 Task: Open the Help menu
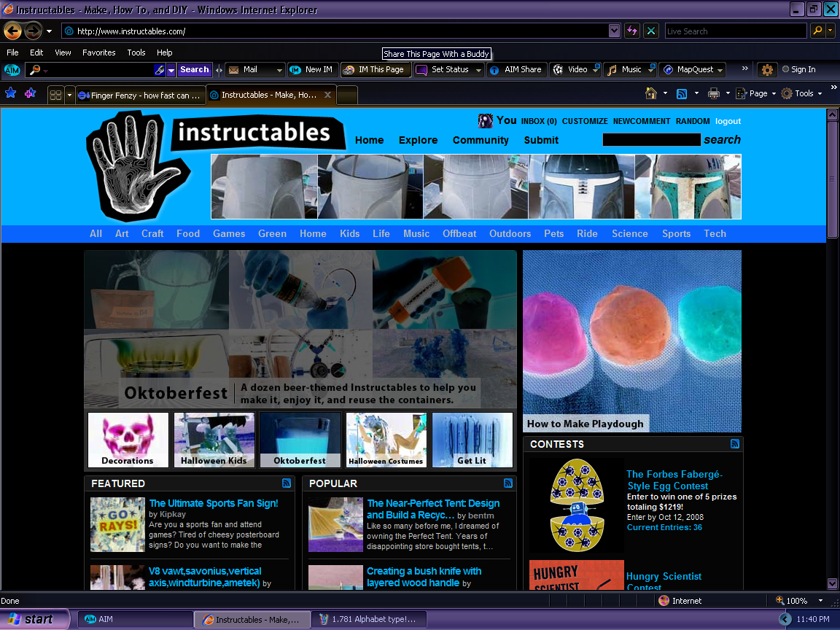165,52
